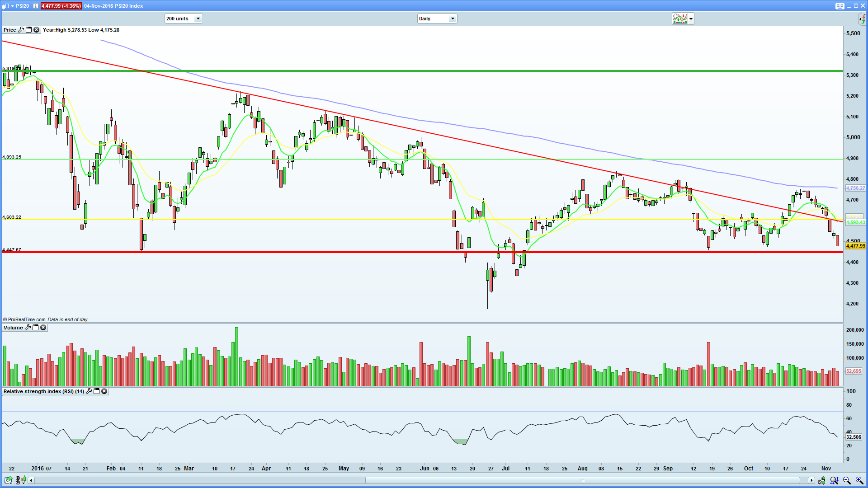Open Volume panel wrench settings

coord(28,328)
